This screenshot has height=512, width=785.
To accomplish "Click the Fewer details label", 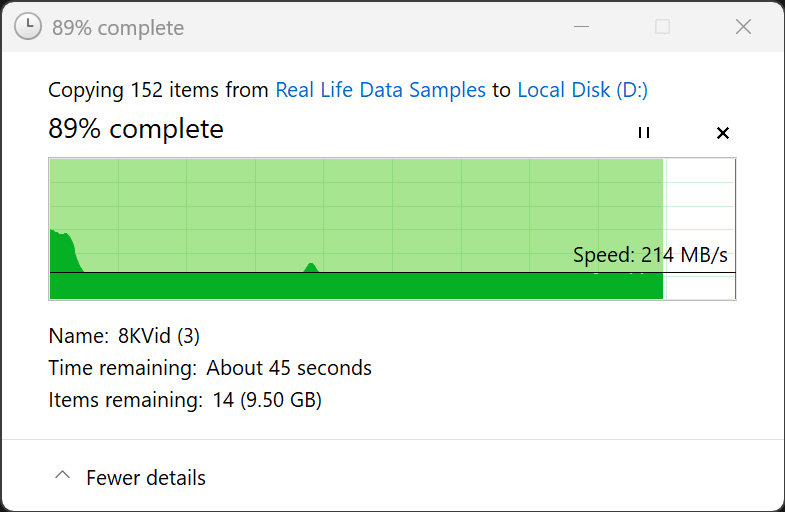I will pos(146,478).
